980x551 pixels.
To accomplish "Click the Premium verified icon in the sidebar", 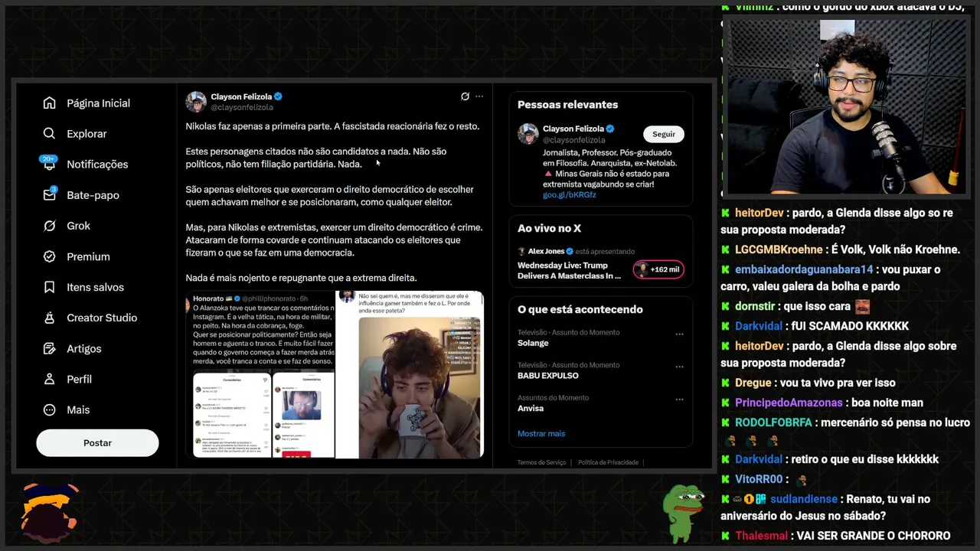I will 50,256.
